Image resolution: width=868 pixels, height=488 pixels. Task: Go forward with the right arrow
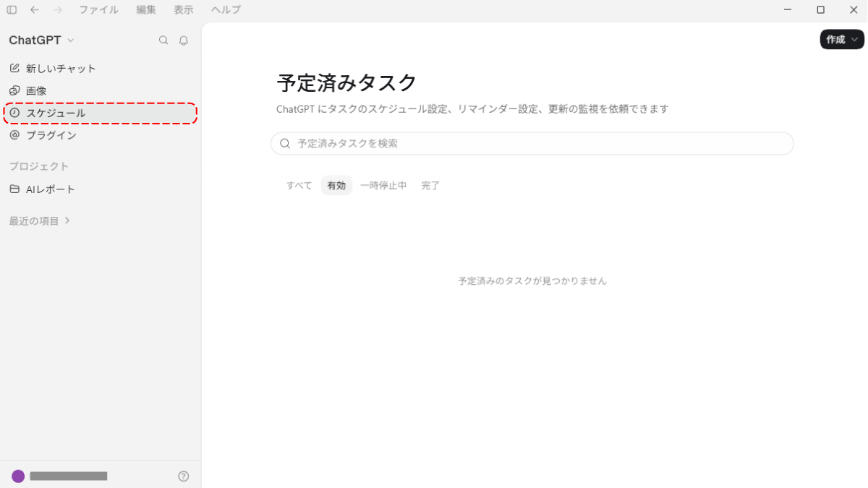click(x=58, y=9)
